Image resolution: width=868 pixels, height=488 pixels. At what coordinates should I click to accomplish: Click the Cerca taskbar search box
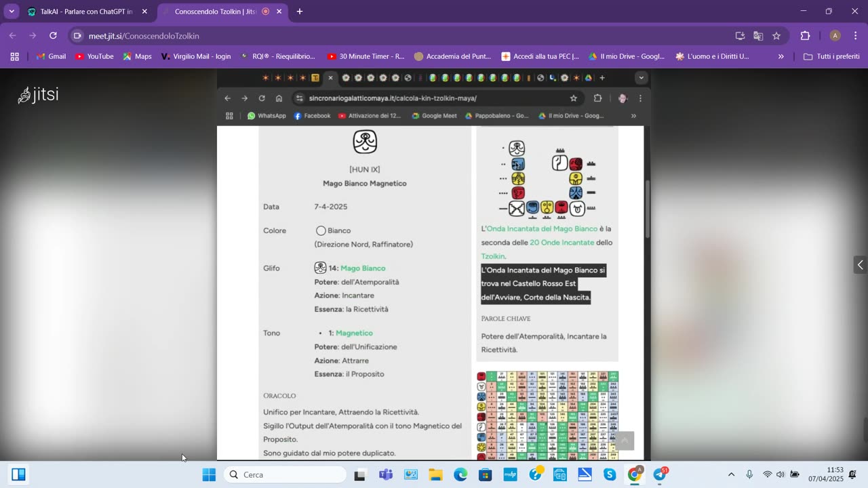click(x=285, y=474)
